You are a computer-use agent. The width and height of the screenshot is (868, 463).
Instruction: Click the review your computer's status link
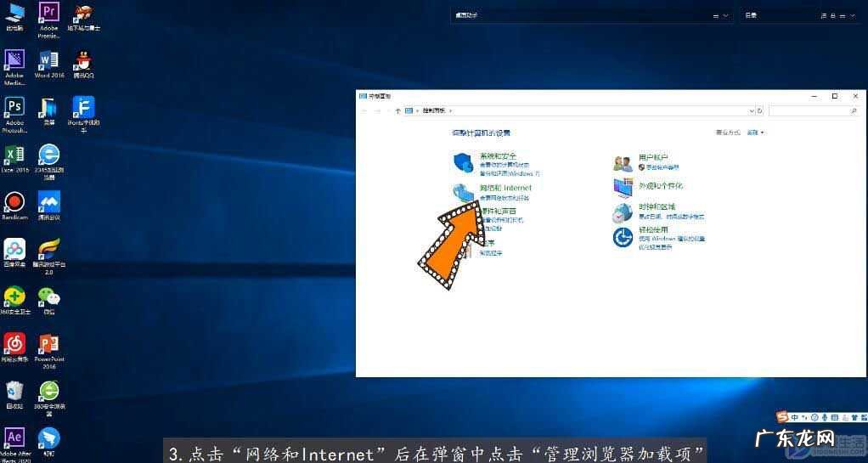504,165
